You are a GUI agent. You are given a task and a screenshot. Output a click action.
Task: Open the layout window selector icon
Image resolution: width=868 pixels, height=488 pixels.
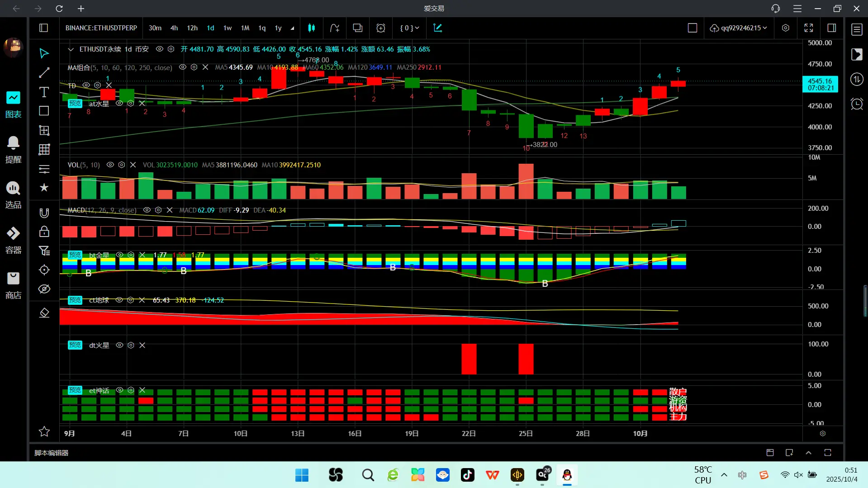358,28
